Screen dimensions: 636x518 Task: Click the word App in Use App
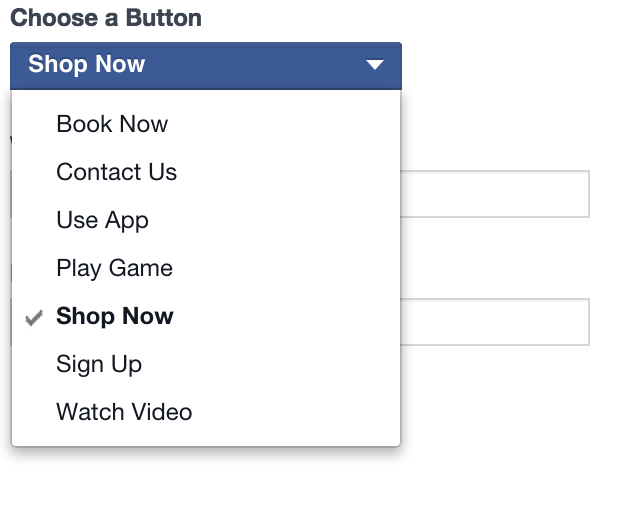(x=127, y=221)
